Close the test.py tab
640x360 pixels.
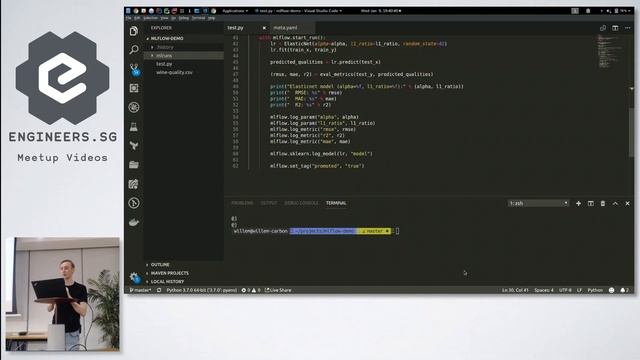tap(264, 28)
